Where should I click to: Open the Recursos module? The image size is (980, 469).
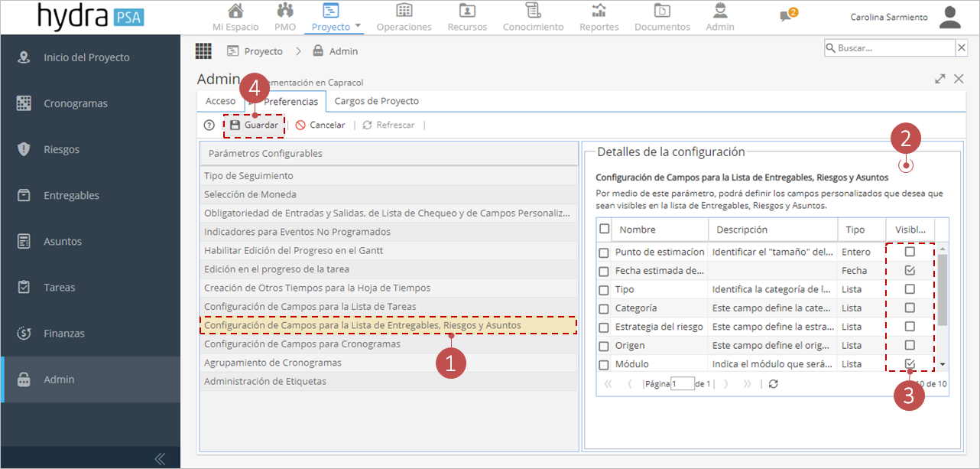[467, 18]
